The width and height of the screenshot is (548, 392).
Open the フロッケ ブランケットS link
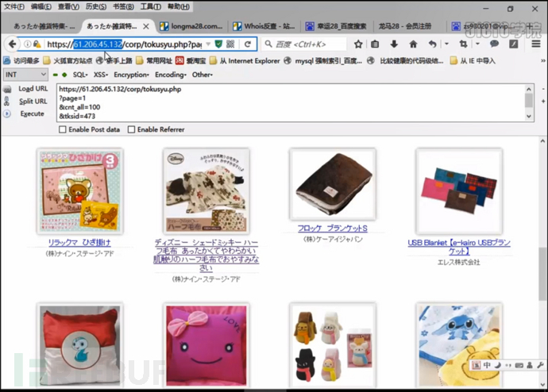(x=332, y=229)
